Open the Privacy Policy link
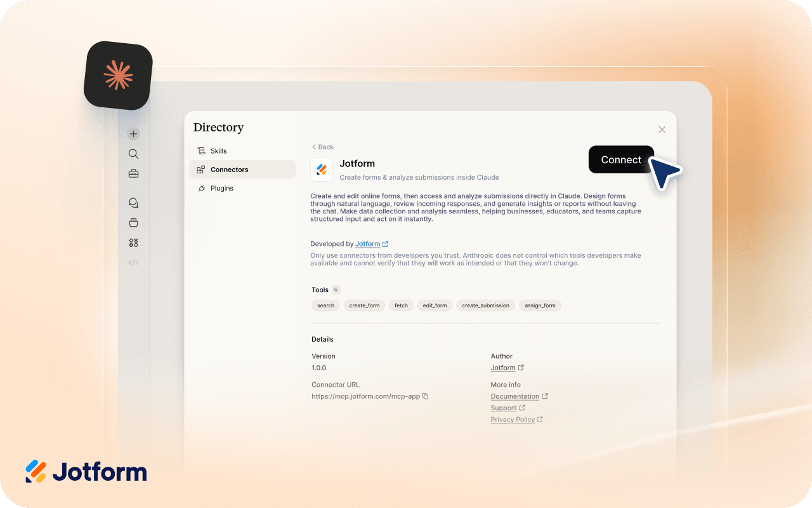Screen dimensions: 812x508 click(513, 420)
